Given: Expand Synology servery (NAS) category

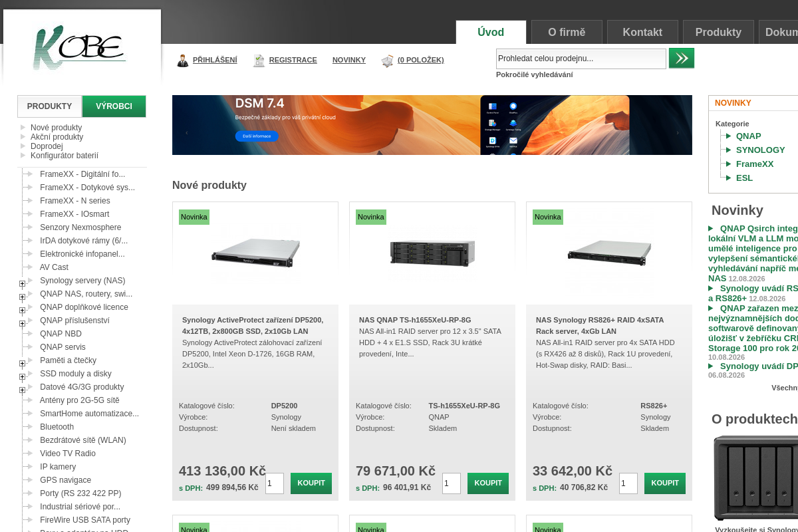Looking at the screenshot, I should (22, 284).
